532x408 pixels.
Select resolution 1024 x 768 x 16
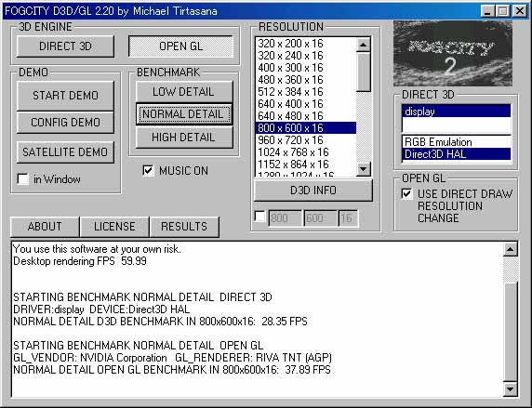click(x=305, y=152)
